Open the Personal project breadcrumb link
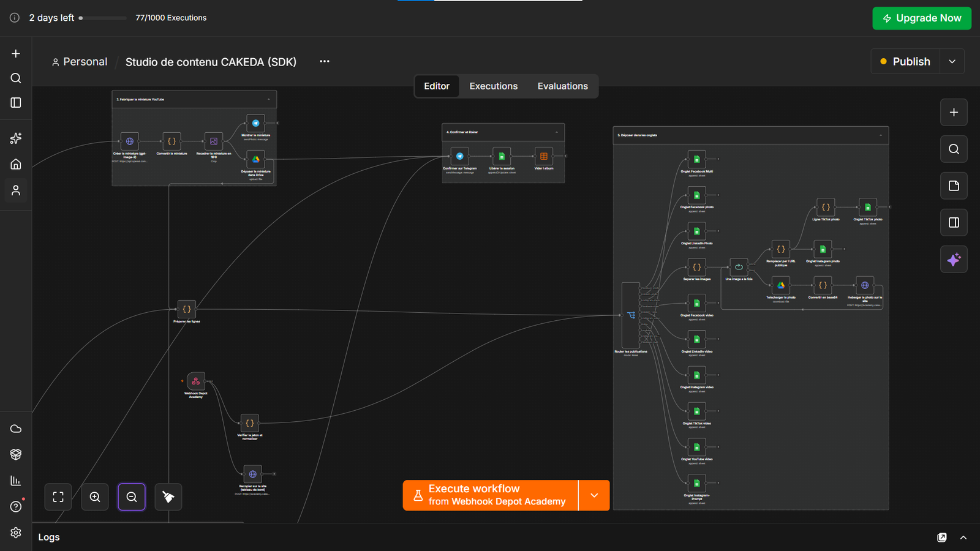This screenshot has width=980, height=551. point(80,62)
